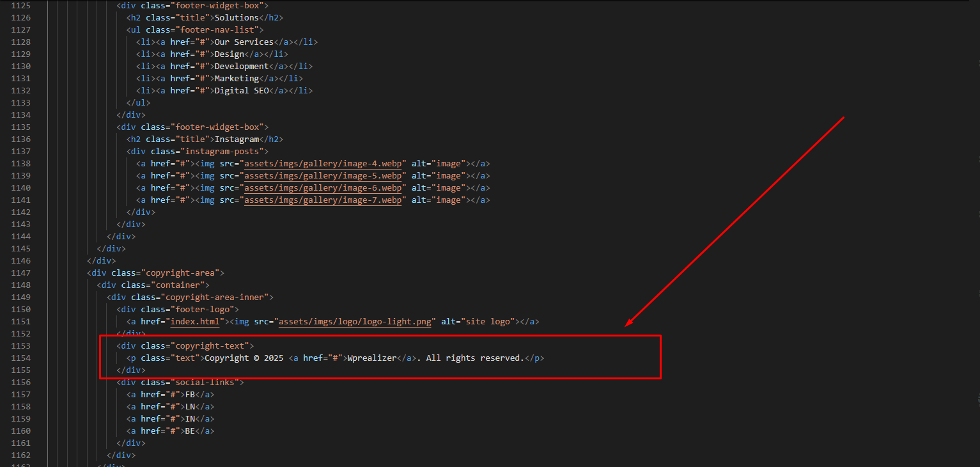
Task: Click line number 1154 in the gutter
Action: tap(20, 358)
